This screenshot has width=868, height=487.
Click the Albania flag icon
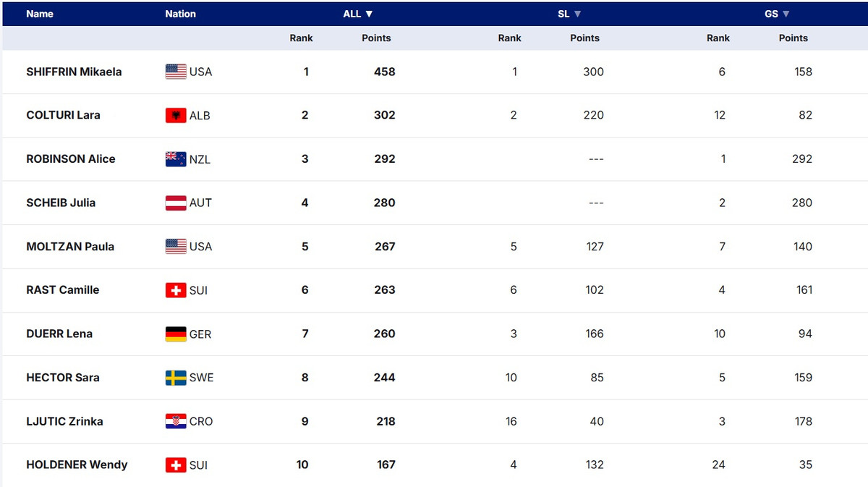tap(176, 115)
